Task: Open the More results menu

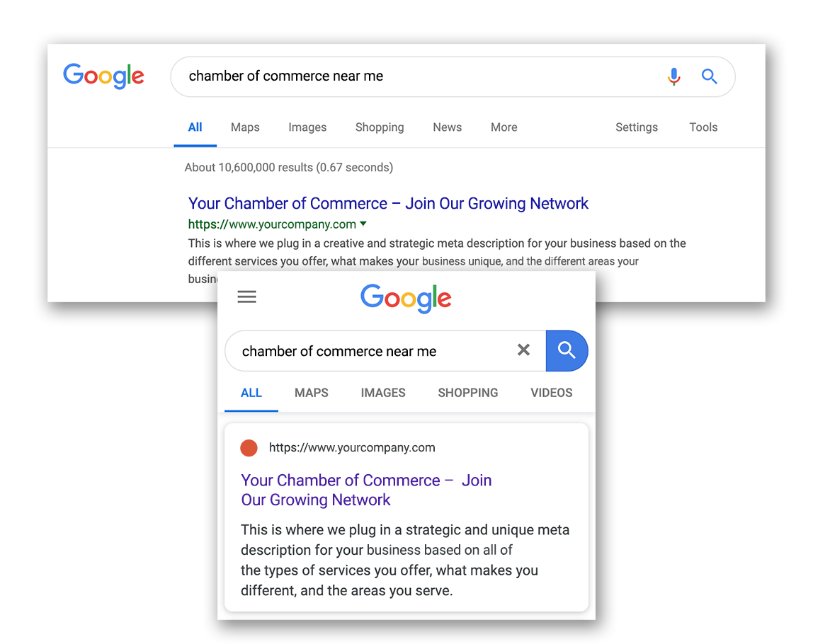Action: tap(504, 127)
